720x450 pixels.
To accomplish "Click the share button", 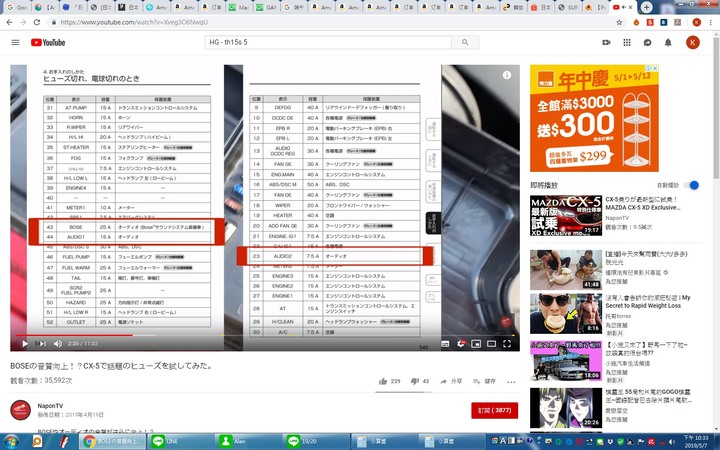I will pos(451,381).
